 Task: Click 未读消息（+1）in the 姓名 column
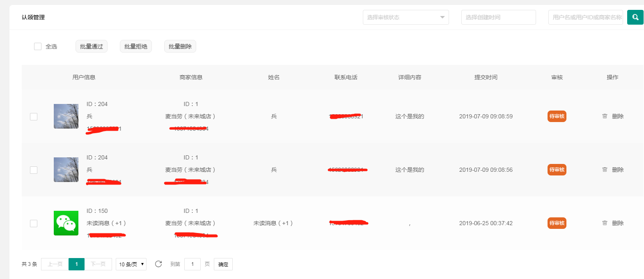pos(274,223)
